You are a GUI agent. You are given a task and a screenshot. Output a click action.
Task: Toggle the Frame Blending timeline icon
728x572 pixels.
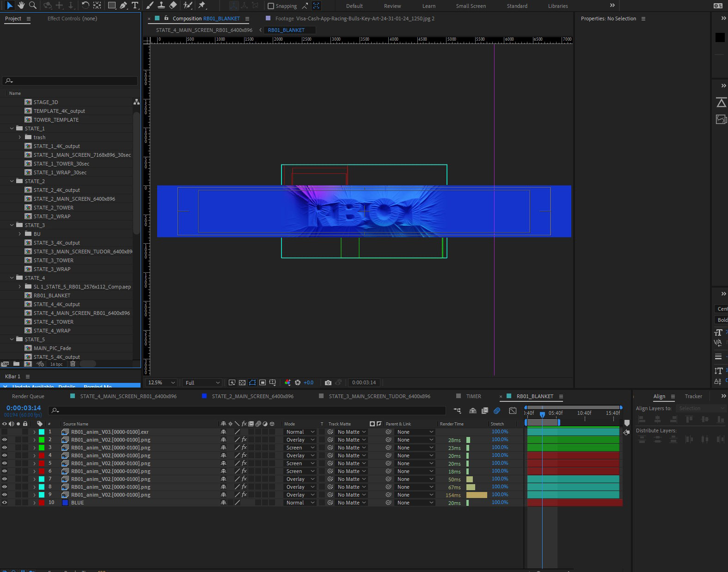(485, 410)
